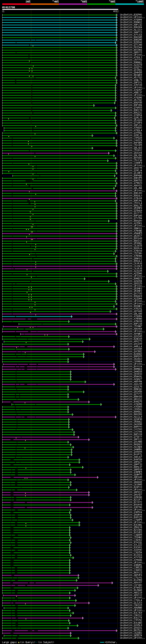This screenshot has width=146, height=644.
Task: Click the purple alignment bar for UniRef100_B8I510
Action: 60,631
